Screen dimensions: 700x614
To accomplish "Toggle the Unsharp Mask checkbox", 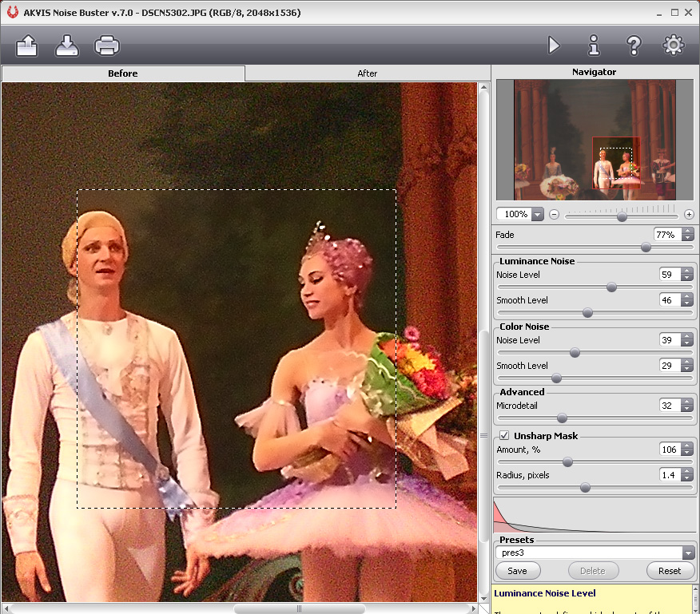I will pyautogui.click(x=504, y=436).
